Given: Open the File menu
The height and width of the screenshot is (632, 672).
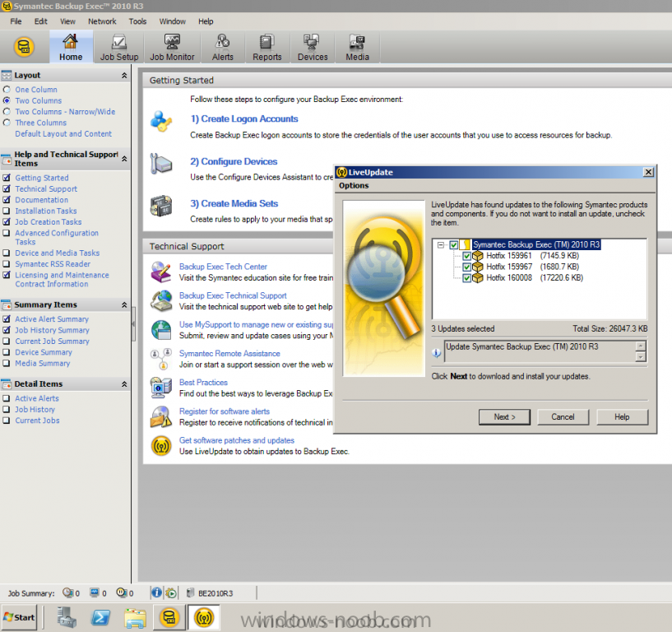Looking at the screenshot, I should (16, 21).
